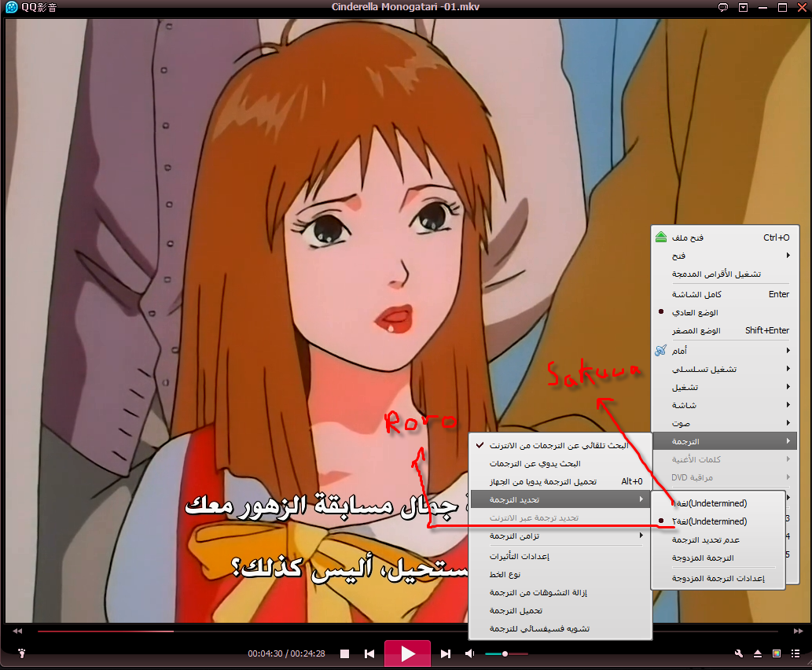Click the eject/open file icon in control bar
Screen dimensions: 812x670
(x=758, y=653)
